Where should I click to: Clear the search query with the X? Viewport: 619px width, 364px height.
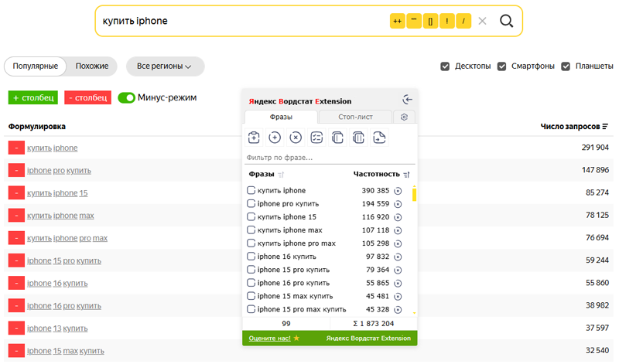tap(482, 21)
